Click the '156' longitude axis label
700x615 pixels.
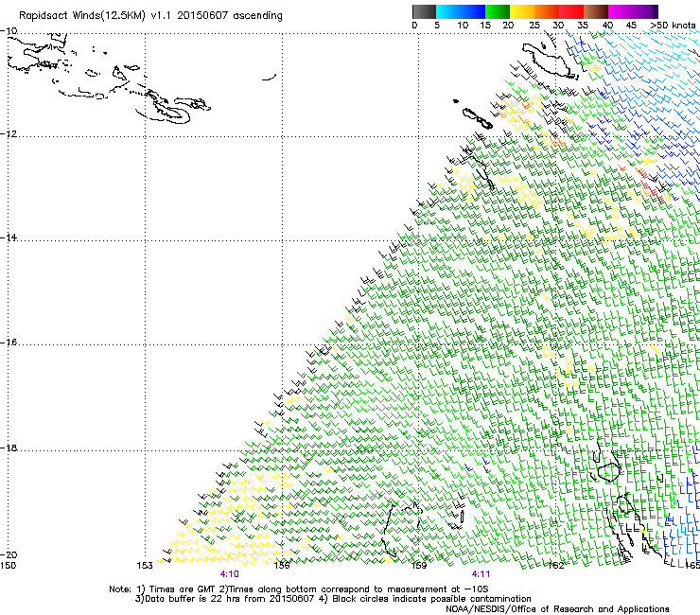[x=282, y=566]
